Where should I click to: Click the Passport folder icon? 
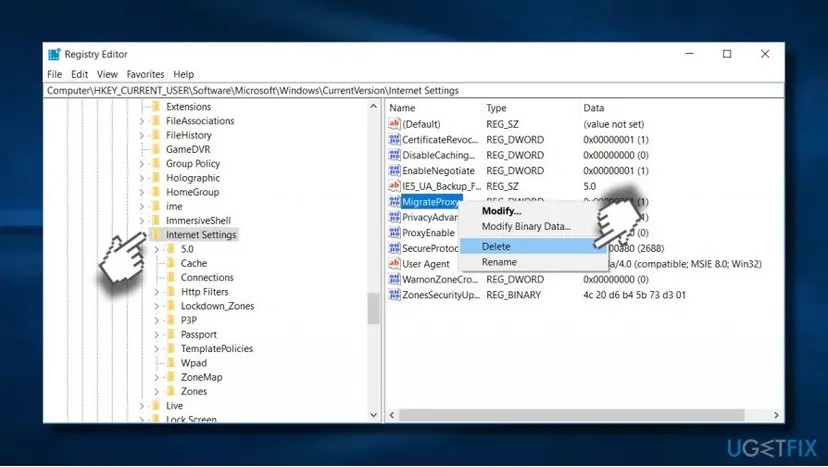click(171, 334)
